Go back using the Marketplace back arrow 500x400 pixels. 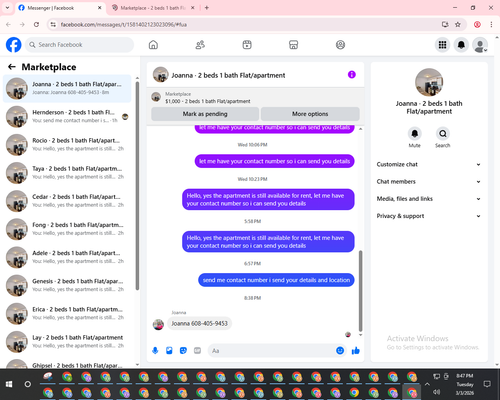(12, 67)
